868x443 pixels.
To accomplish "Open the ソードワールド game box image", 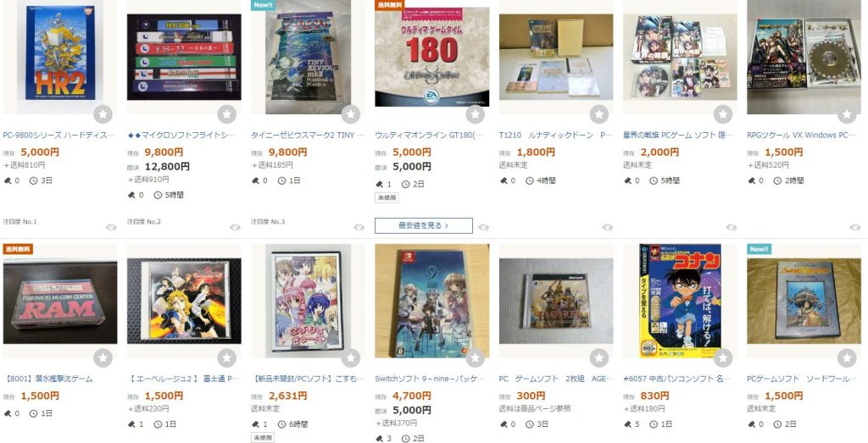I will point(804,302).
